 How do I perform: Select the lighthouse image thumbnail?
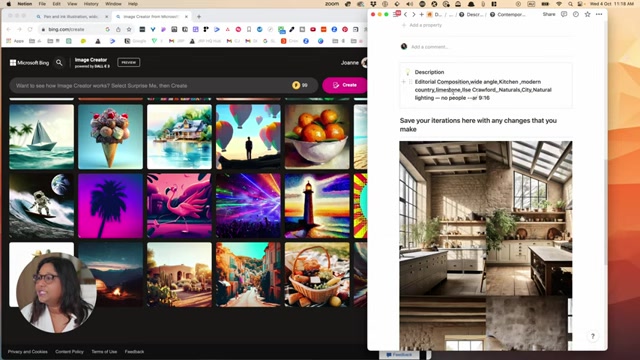click(317, 206)
